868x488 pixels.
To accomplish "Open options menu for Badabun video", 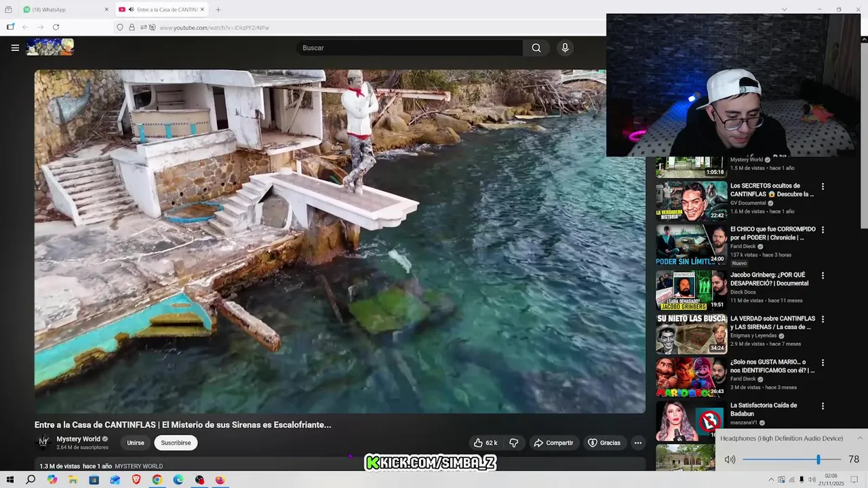I will [823, 406].
